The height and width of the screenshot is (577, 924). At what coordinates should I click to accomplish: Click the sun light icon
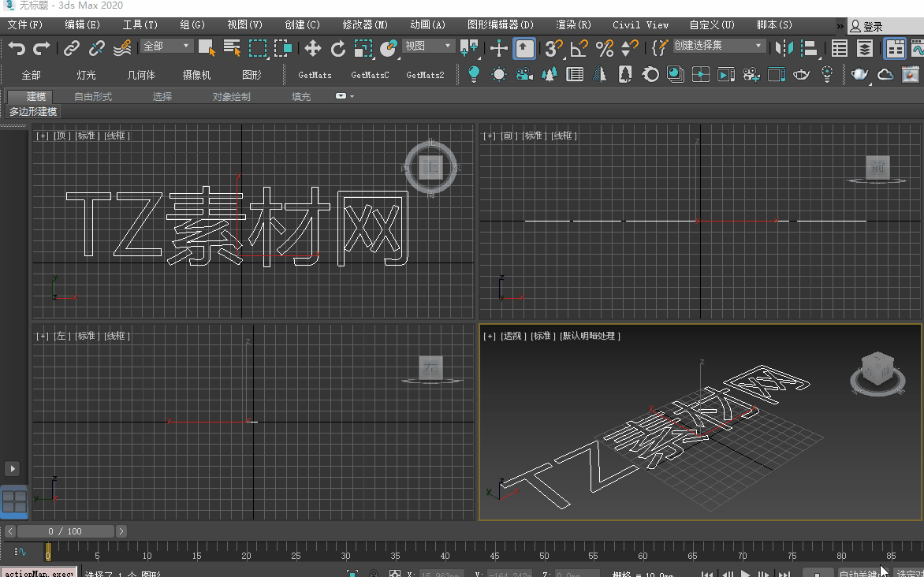(498, 74)
